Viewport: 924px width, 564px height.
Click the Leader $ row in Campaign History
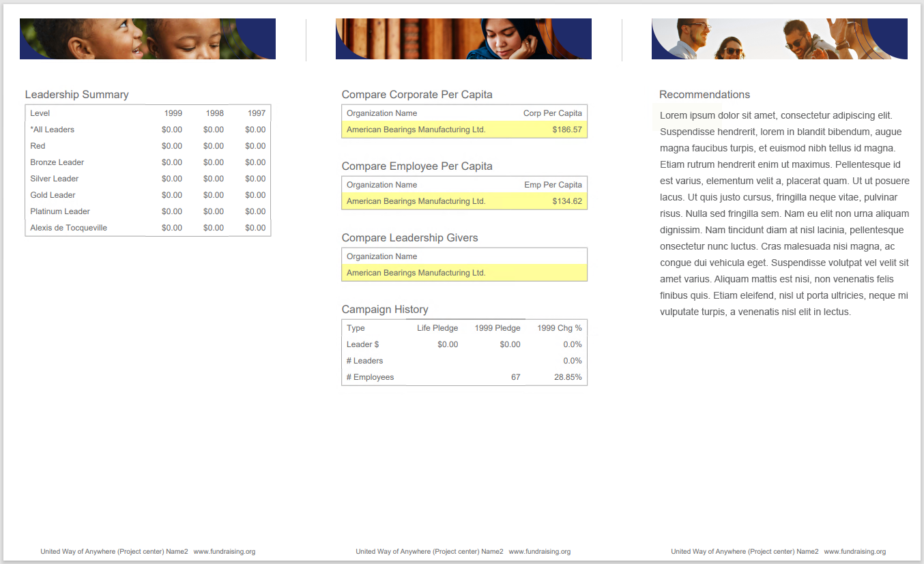(362, 344)
